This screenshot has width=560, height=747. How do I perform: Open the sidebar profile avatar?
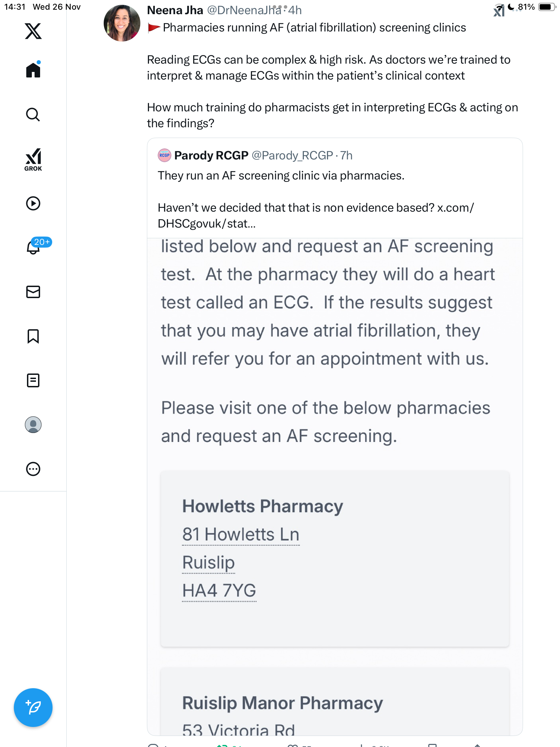(x=33, y=425)
